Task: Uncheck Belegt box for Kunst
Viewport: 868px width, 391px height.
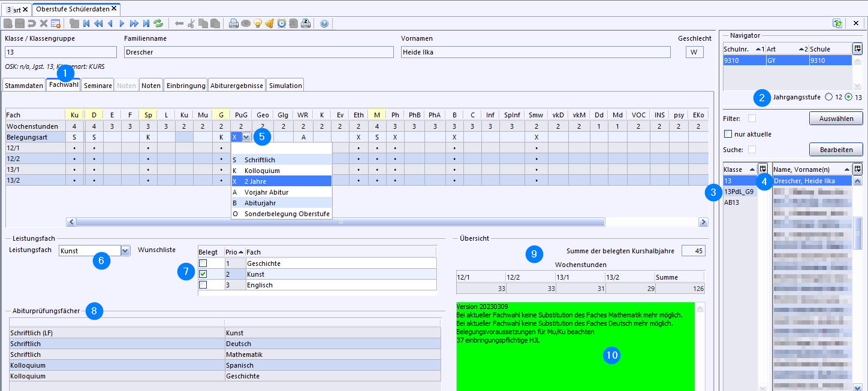Action: click(x=204, y=274)
